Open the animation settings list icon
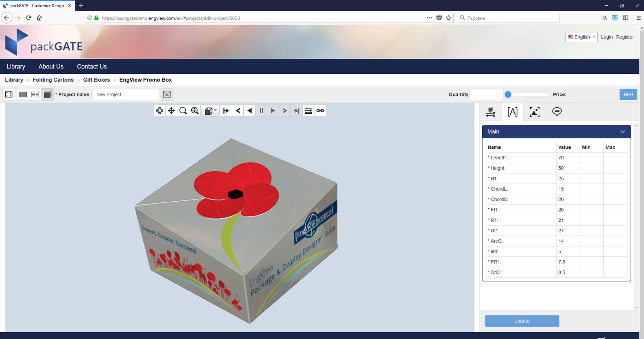644x339 pixels. coord(308,111)
